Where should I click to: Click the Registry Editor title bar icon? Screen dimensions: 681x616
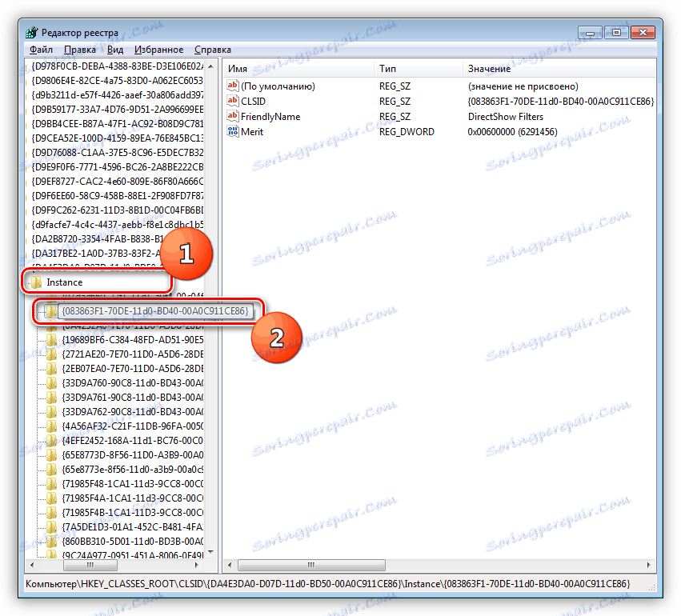[x=32, y=33]
